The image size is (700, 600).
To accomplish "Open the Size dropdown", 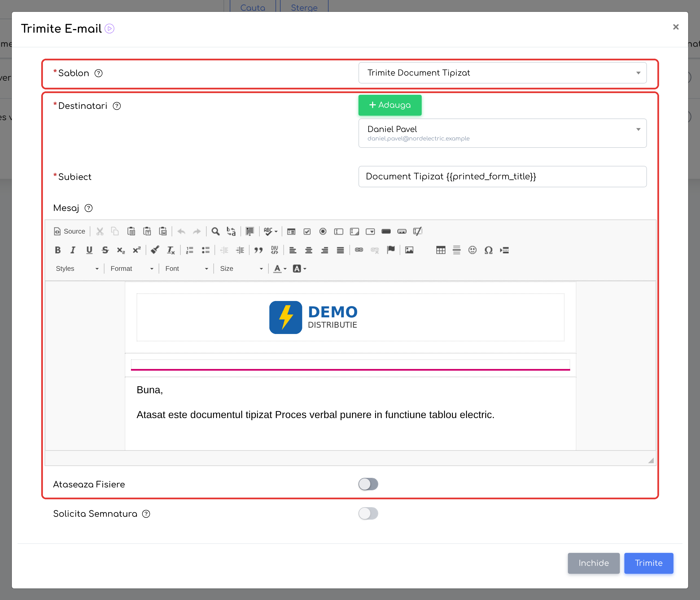I will (x=241, y=269).
